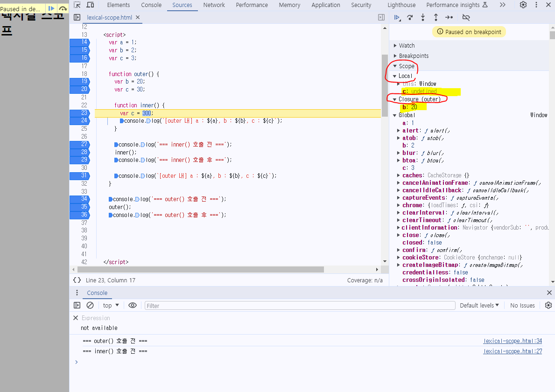Resume execution from the page paused overlay

point(51,8)
